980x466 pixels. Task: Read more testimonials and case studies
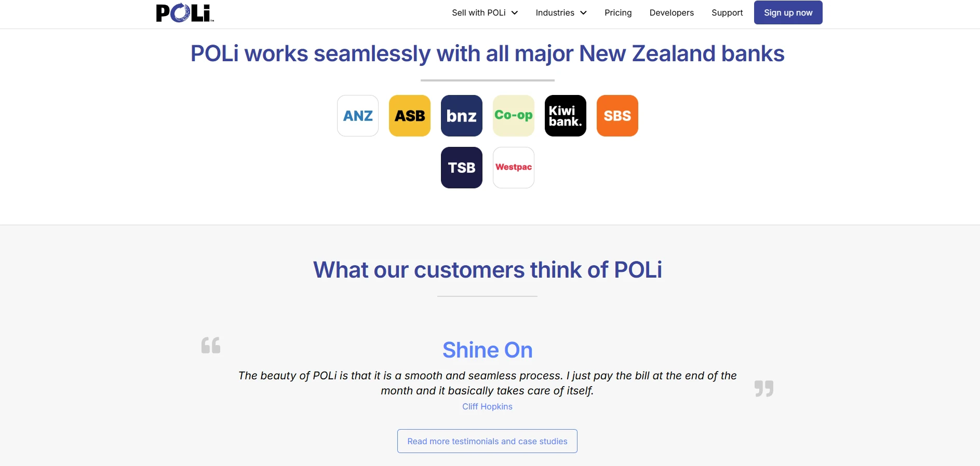point(487,441)
